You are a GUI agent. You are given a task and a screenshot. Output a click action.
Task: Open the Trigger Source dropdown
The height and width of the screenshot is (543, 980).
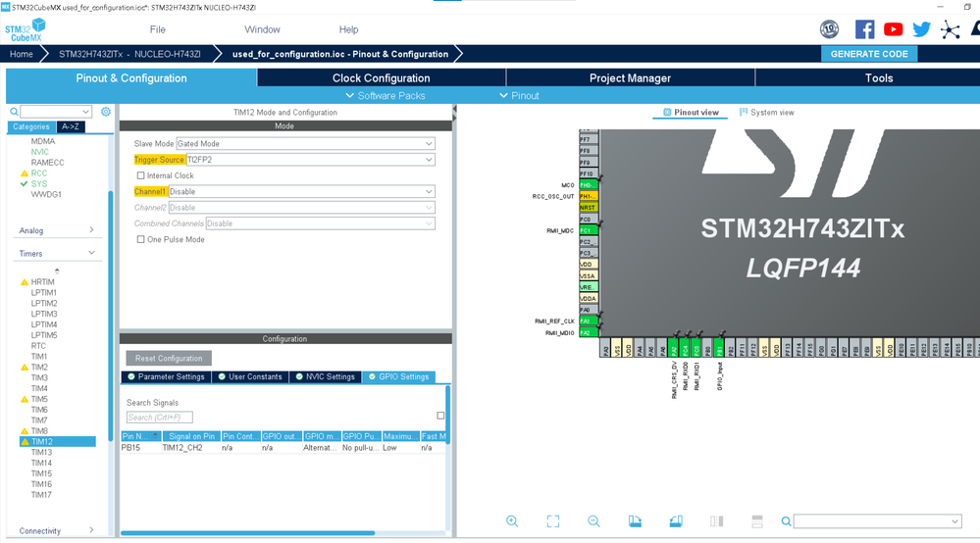pyautogui.click(x=311, y=160)
